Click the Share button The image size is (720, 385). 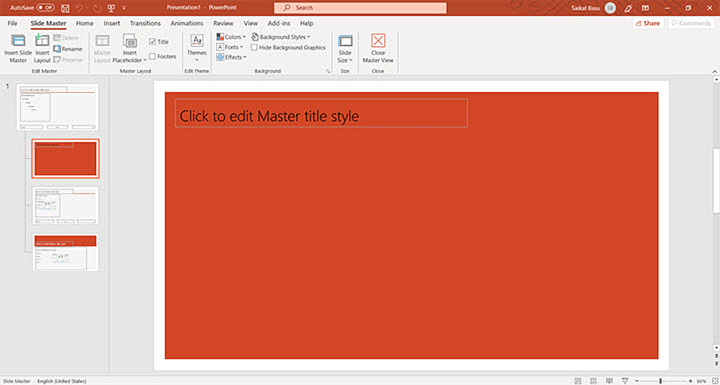click(x=648, y=23)
